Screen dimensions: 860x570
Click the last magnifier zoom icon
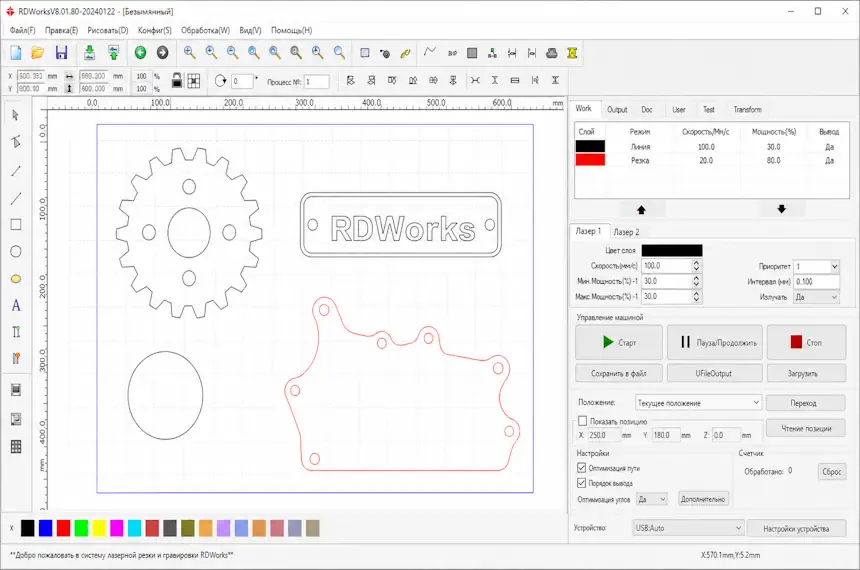point(340,53)
